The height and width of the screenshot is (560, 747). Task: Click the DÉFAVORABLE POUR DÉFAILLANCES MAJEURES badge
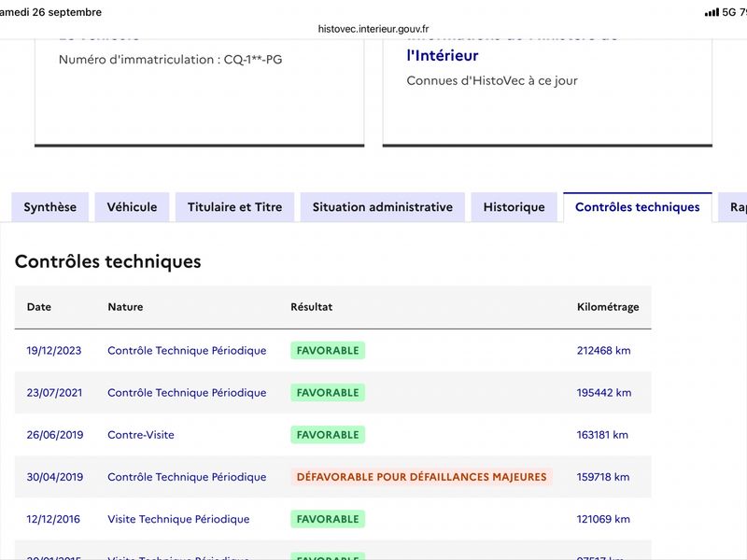(422, 477)
